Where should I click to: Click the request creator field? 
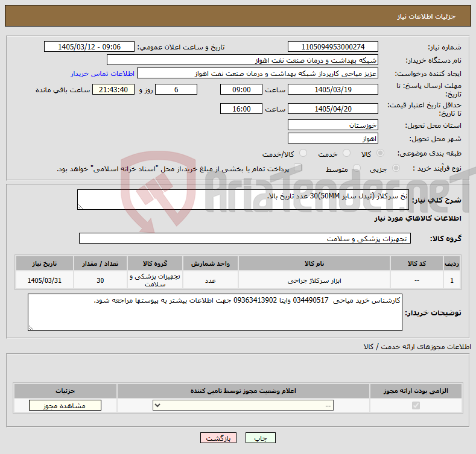point(258,74)
